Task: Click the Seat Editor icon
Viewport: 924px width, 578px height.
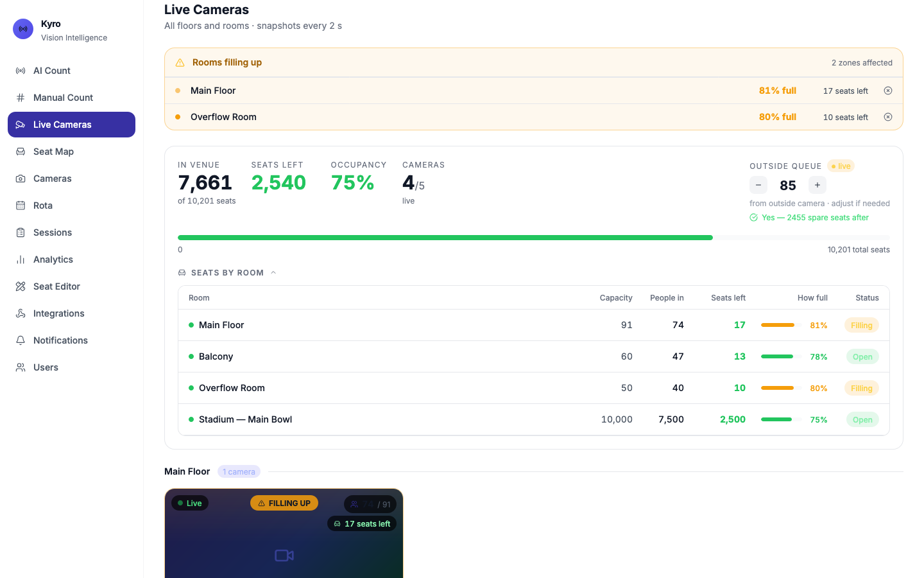Action: [21, 286]
